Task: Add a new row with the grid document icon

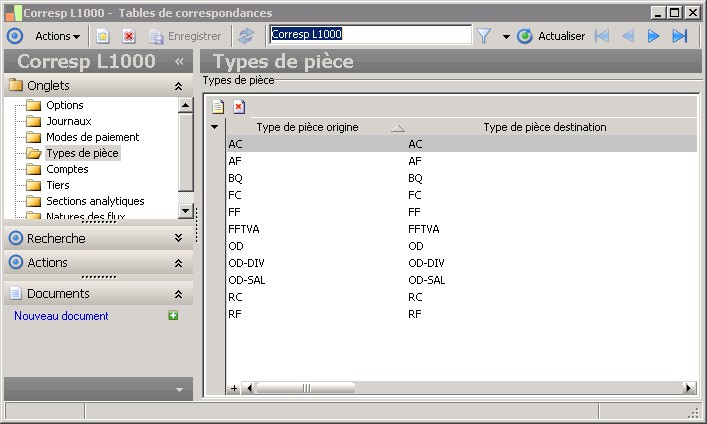Action: [218, 106]
